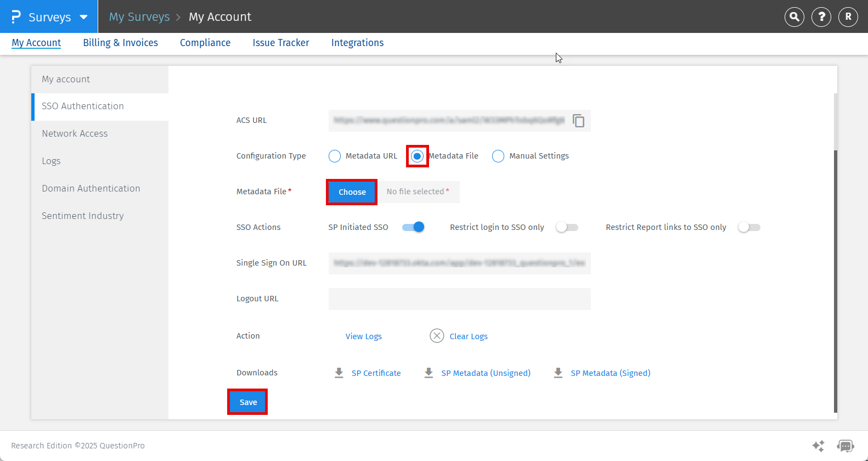
Task: Disable the SP Initiated SSO toggle
Action: 413,227
